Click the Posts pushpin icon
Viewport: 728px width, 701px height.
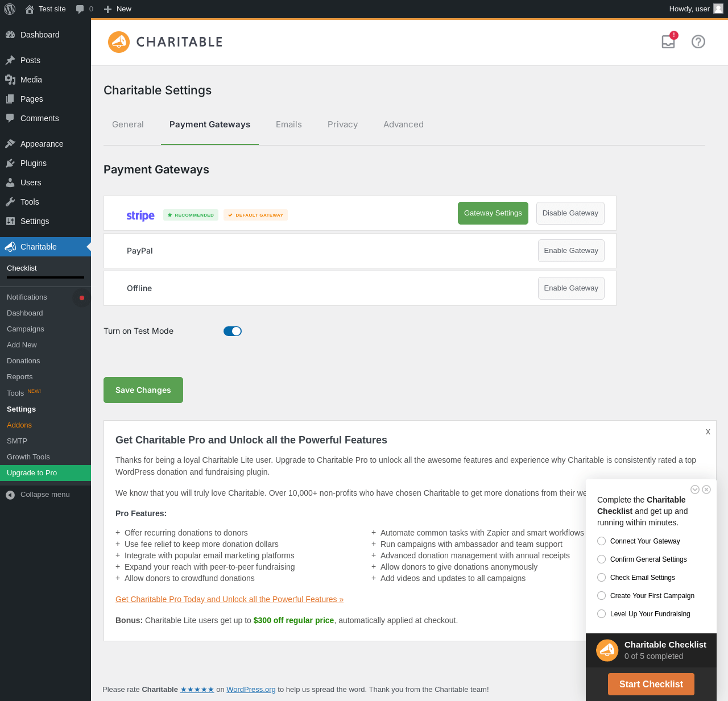click(x=10, y=60)
